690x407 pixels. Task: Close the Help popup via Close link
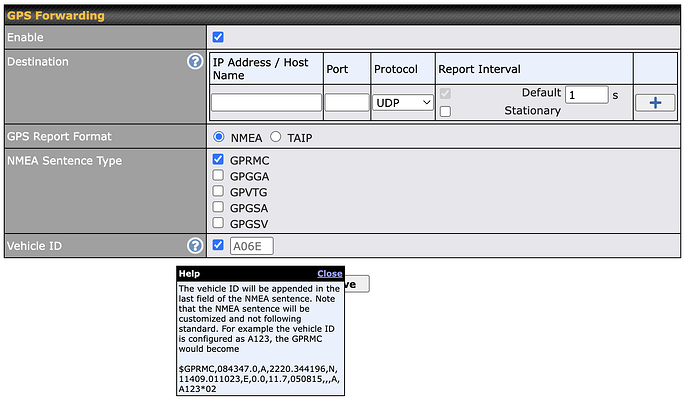(x=329, y=273)
